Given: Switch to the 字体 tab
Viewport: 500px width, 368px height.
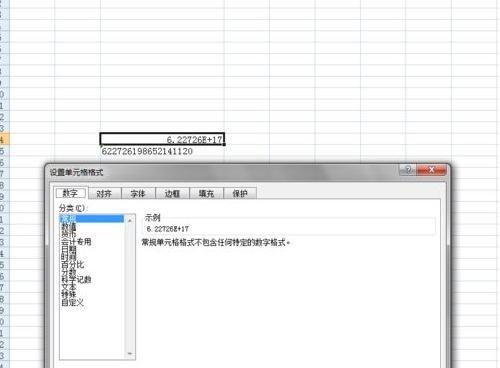Looking at the screenshot, I should [x=138, y=194].
